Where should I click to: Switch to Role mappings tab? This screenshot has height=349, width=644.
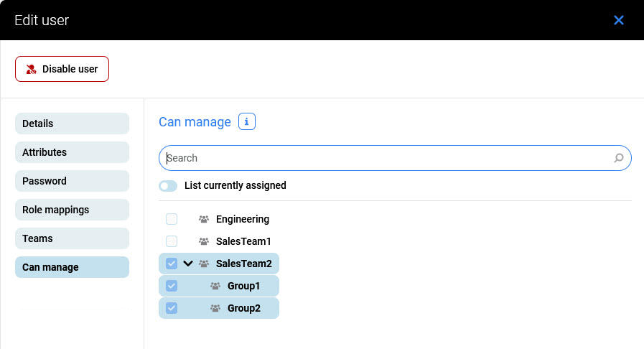click(x=72, y=210)
